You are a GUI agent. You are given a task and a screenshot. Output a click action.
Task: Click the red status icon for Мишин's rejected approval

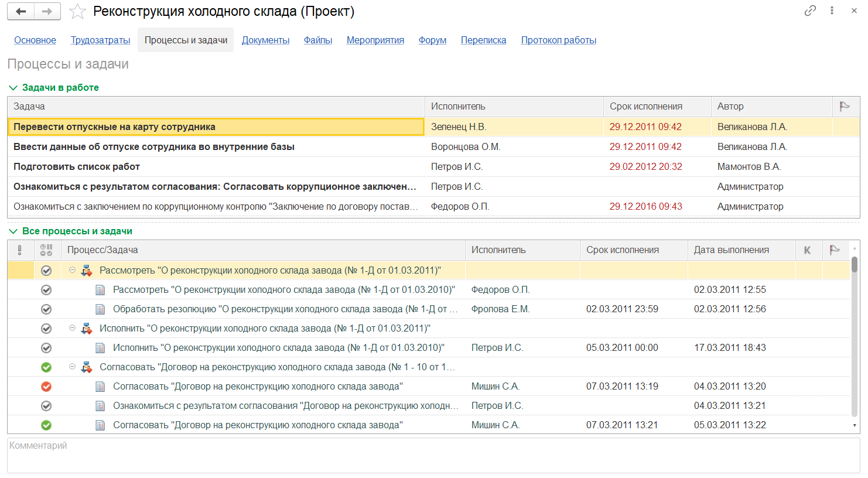[46, 387]
